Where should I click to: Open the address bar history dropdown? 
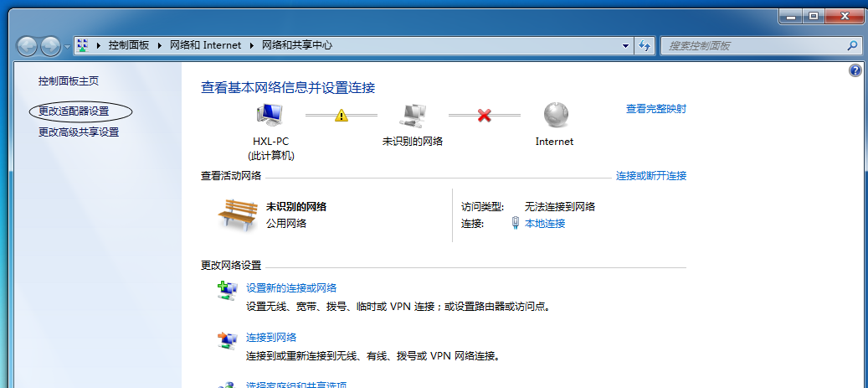pos(626,46)
